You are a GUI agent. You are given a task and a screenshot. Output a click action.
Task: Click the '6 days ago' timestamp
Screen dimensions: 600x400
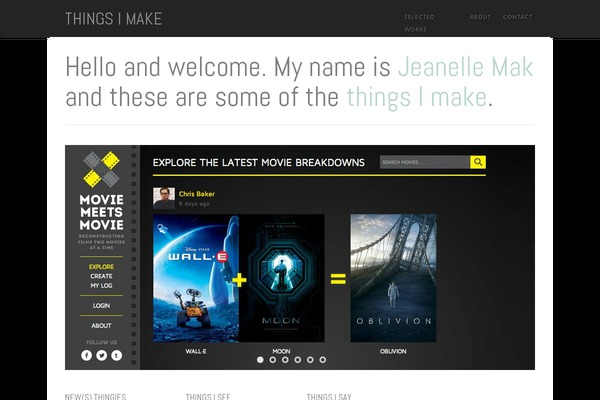point(194,204)
